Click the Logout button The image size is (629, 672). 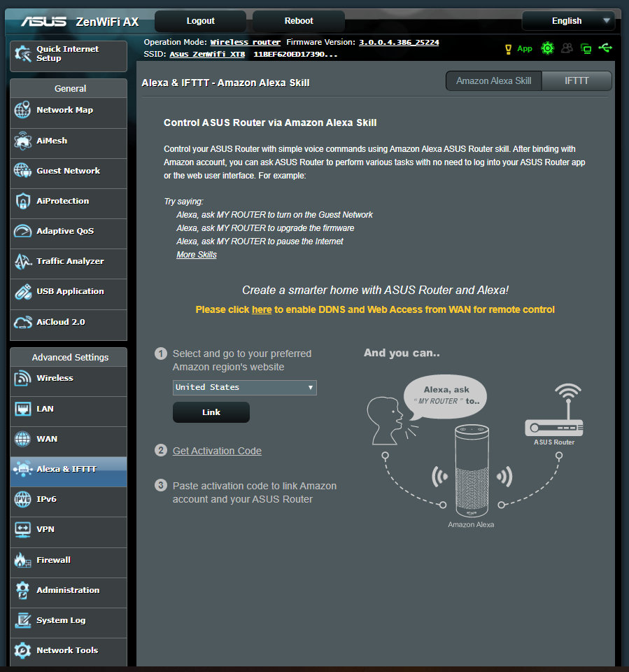201,21
